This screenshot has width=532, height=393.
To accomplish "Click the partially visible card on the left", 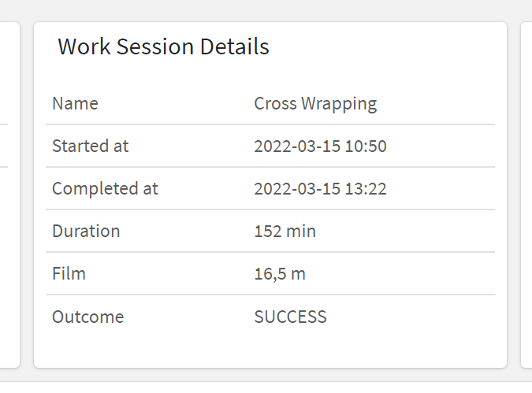I will point(9,195).
